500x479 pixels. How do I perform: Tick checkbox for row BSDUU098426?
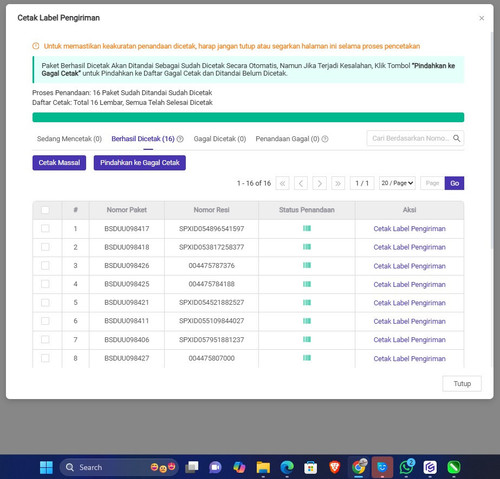click(x=45, y=265)
